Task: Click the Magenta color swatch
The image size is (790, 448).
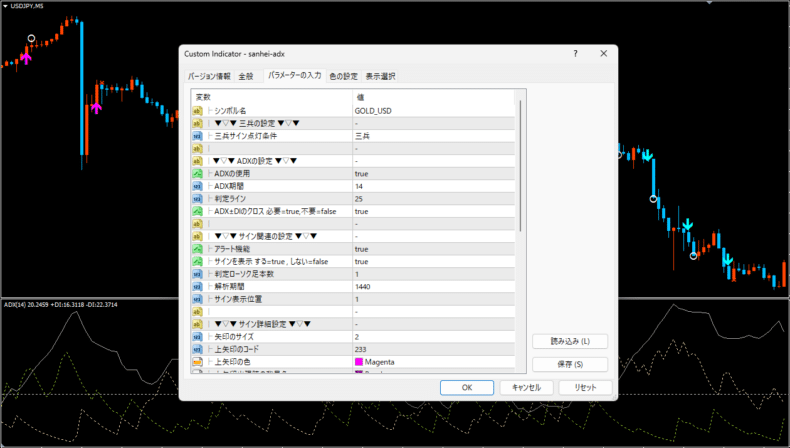Action: 359,362
